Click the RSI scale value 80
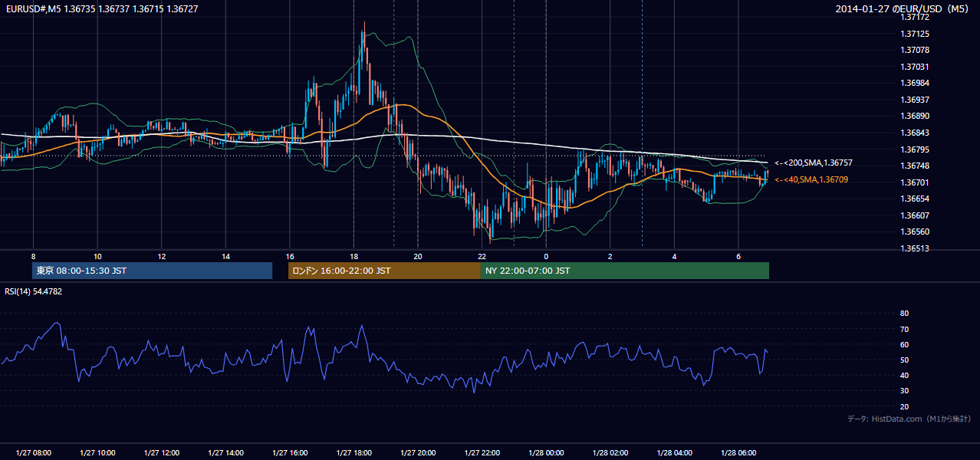The width and height of the screenshot is (980, 460). [904, 314]
